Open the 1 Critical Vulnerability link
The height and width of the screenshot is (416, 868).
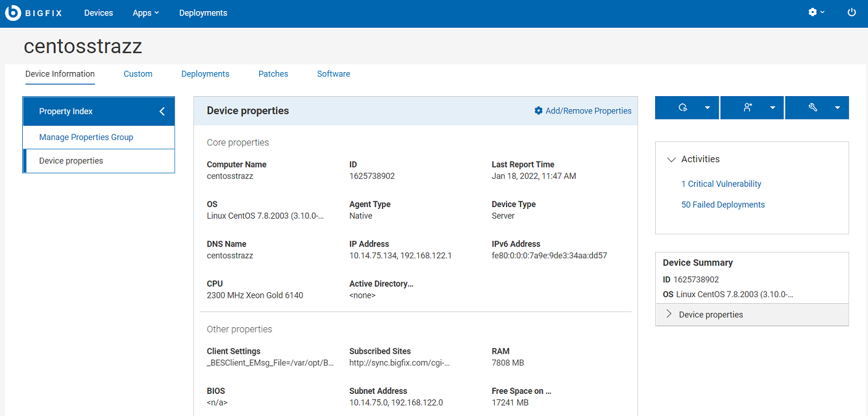(x=721, y=184)
